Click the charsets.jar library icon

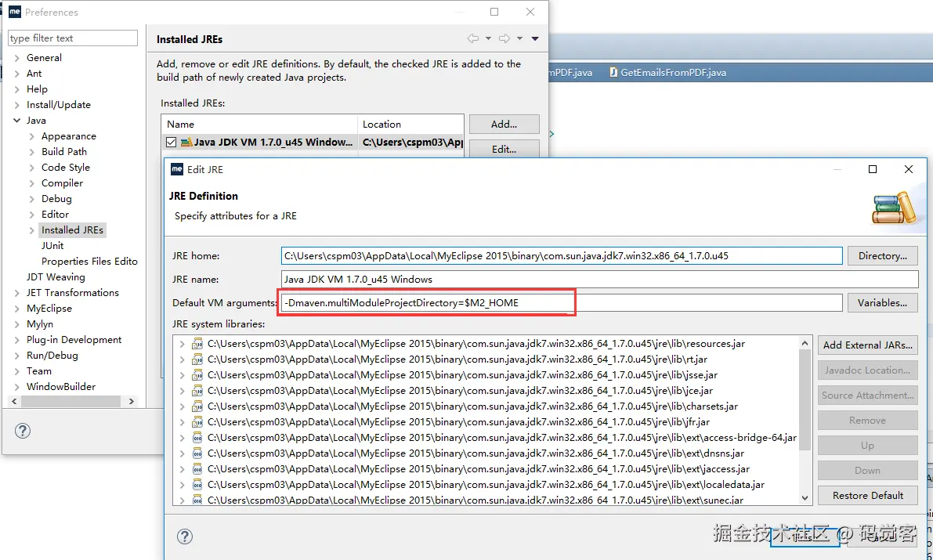[x=197, y=406]
